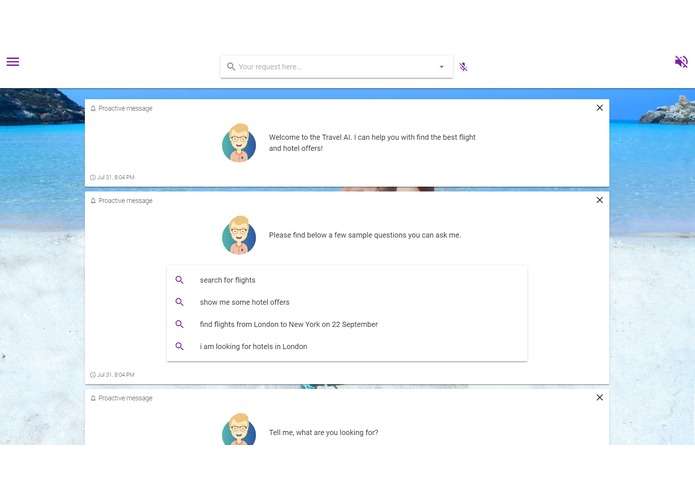Click bell icon on 'Tell me' card
Screen dimensions: 695x494
click(93, 398)
